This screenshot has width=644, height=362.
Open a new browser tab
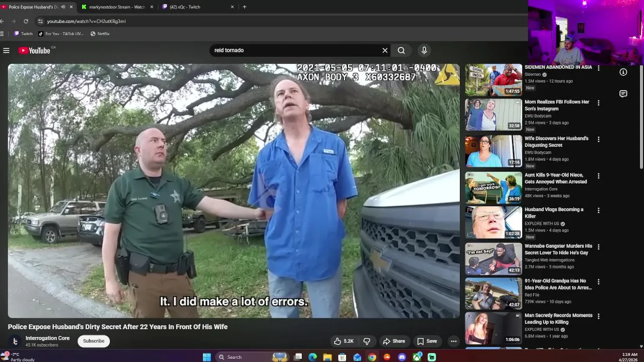[245, 7]
